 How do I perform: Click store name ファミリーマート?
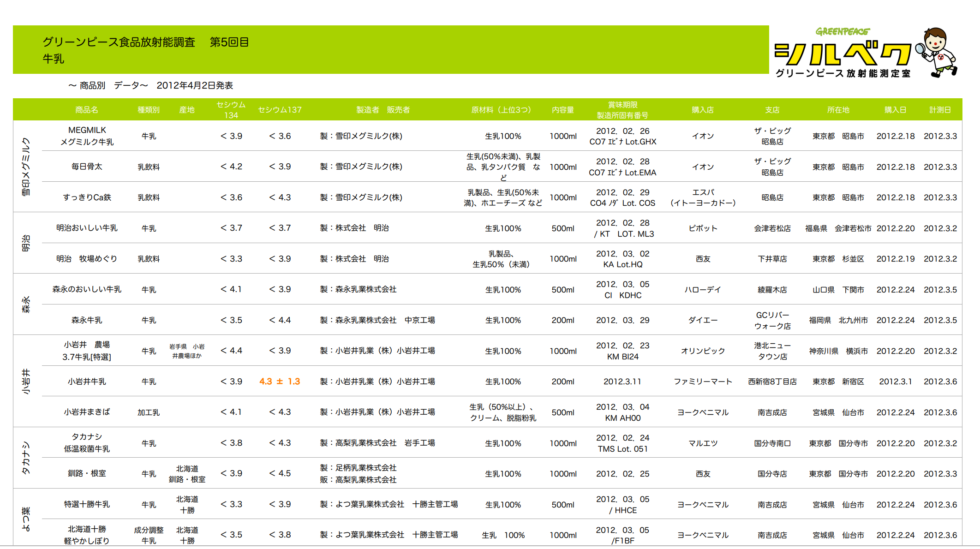(703, 382)
